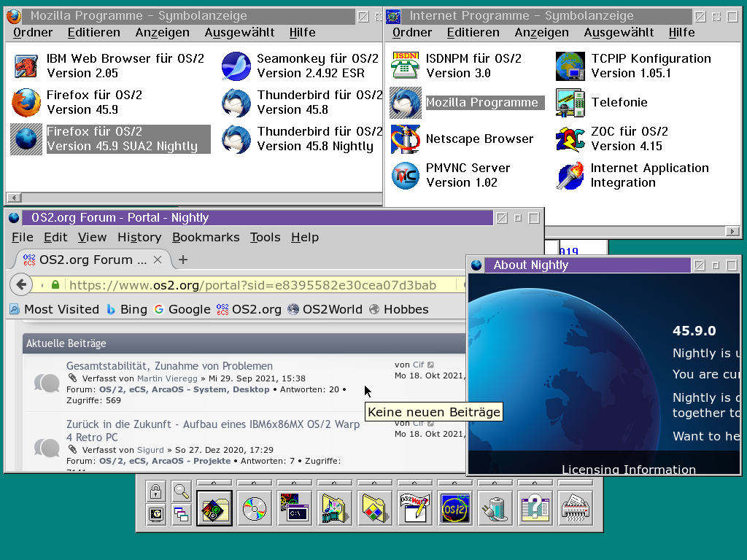Go back with the browser Back arrow
This screenshot has width=747, height=560.
[21, 285]
